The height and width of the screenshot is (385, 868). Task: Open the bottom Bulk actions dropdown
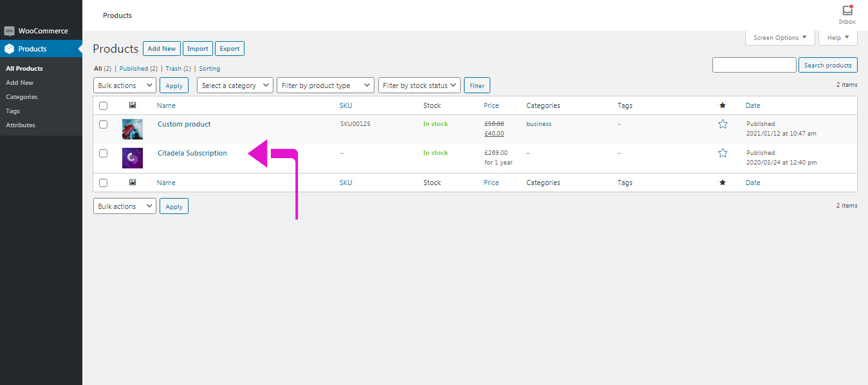pos(125,206)
